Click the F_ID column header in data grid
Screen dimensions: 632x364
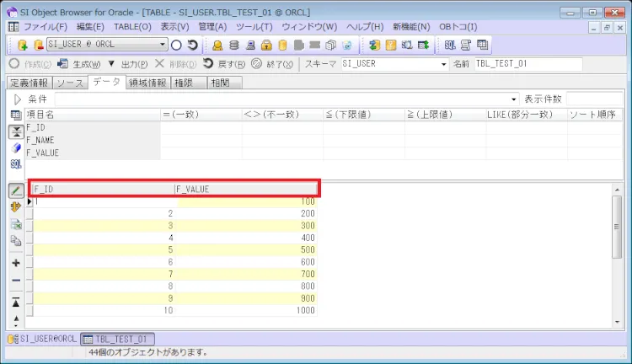[x=104, y=189]
